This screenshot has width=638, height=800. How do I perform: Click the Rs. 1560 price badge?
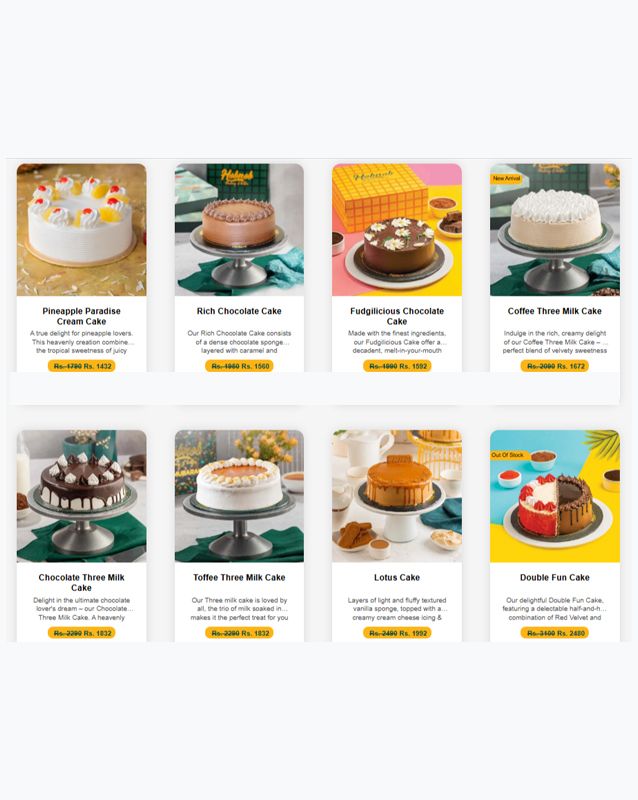point(239,366)
